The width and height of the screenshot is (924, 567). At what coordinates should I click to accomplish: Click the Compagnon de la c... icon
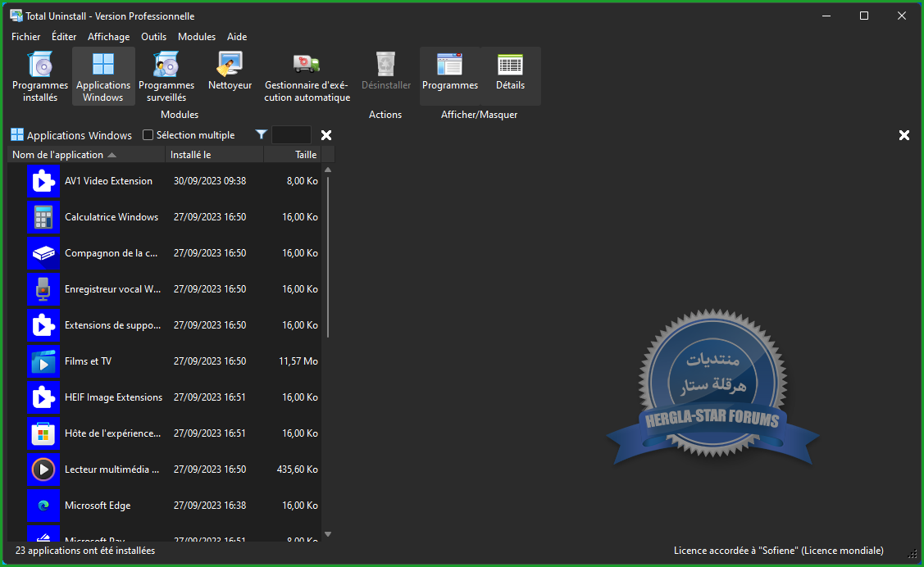pos(43,253)
